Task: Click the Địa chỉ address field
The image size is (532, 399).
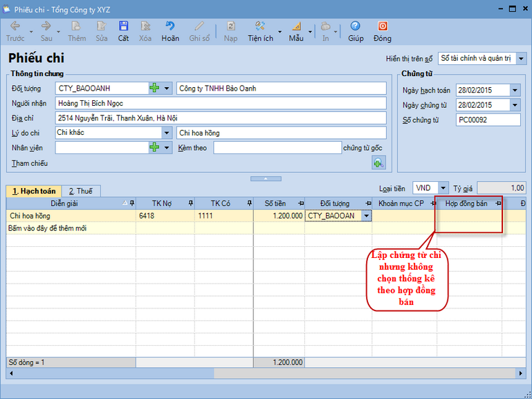Action: tap(221, 118)
